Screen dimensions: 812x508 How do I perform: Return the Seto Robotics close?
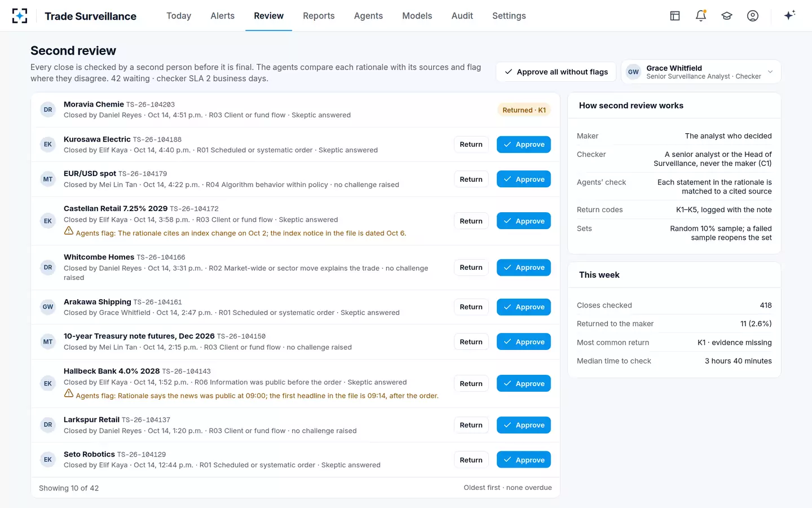point(471,460)
